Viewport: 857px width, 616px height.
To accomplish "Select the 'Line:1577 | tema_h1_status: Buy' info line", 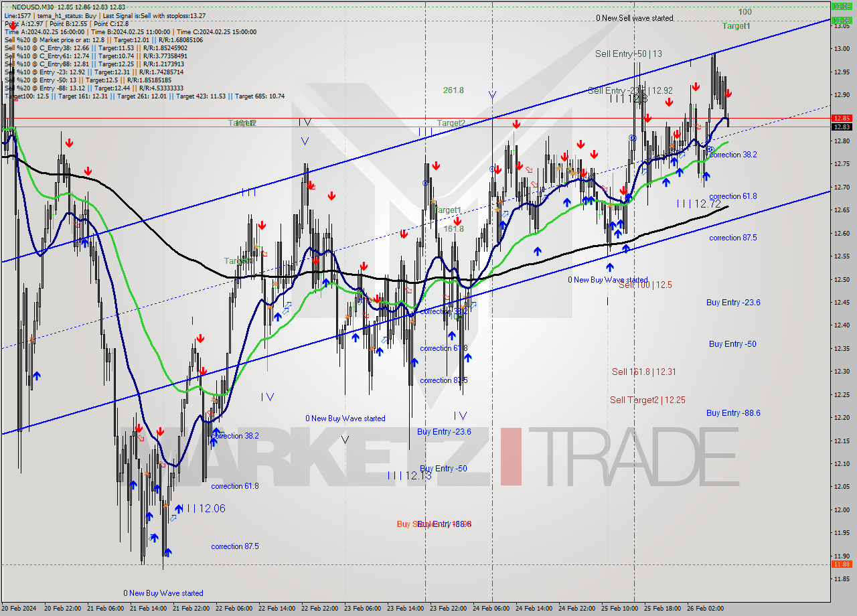I will click(105, 15).
